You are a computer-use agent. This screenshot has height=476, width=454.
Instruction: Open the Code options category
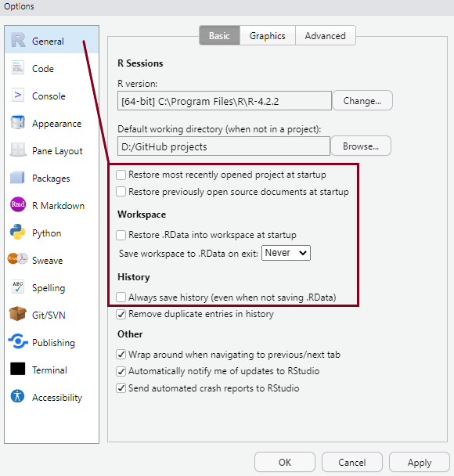(x=52, y=69)
